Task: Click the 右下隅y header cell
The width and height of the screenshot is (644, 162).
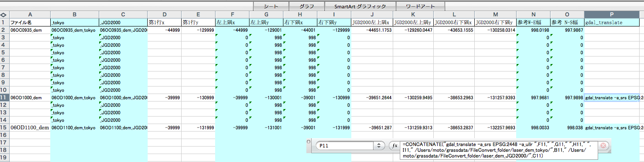Action: [x=334, y=22]
